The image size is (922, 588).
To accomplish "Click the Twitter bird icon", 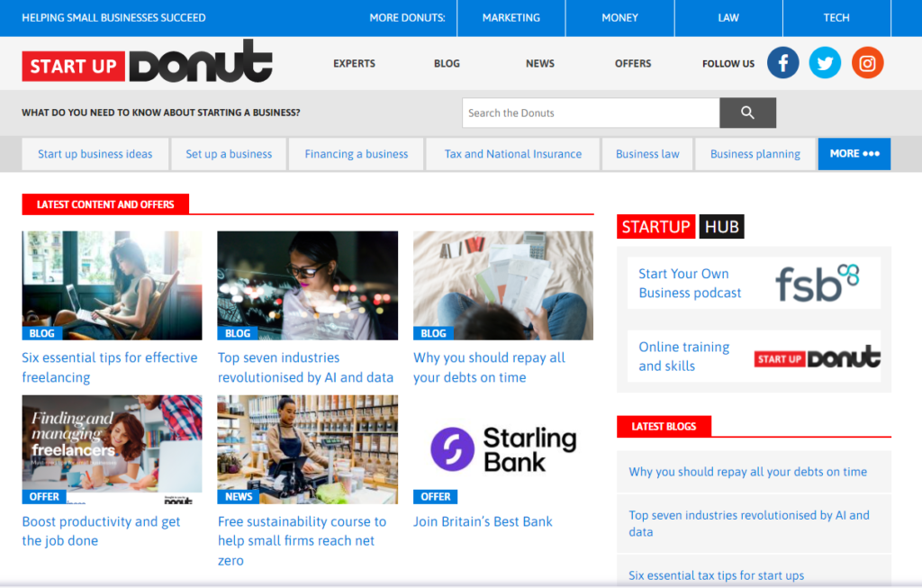I will (825, 62).
